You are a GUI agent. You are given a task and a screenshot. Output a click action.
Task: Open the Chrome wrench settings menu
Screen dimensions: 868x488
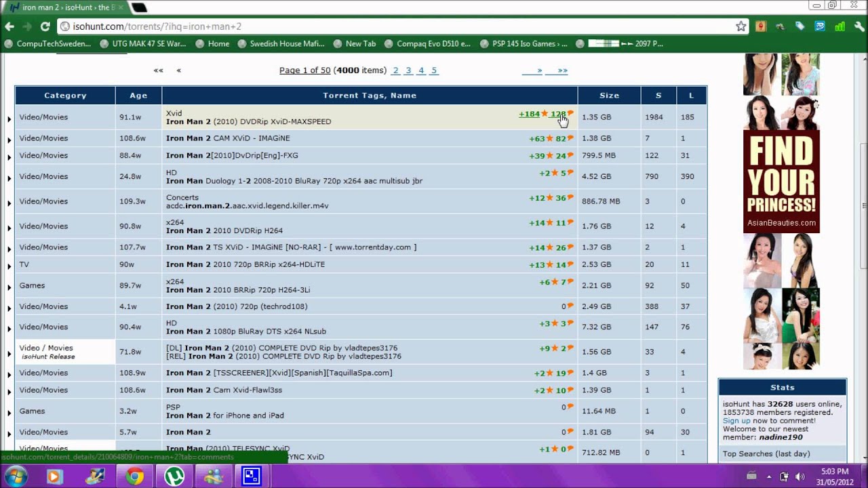tap(859, 26)
